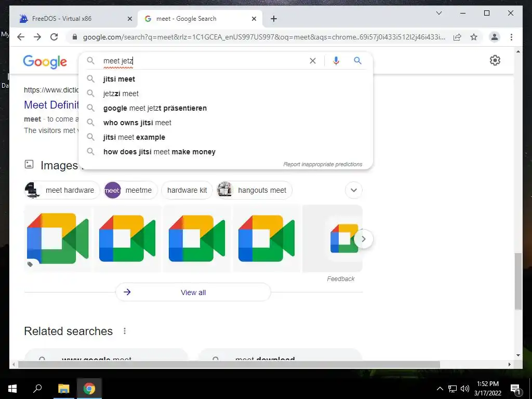Click the next images carousel arrow
Image resolution: width=532 pixels, height=399 pixels.
[363, 239]
